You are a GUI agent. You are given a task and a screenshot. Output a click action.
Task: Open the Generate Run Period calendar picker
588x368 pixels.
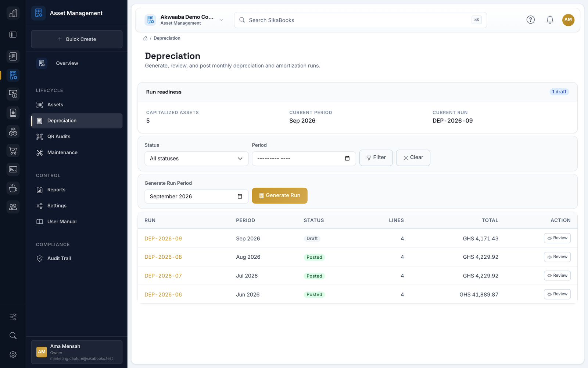tap(240, 197)
